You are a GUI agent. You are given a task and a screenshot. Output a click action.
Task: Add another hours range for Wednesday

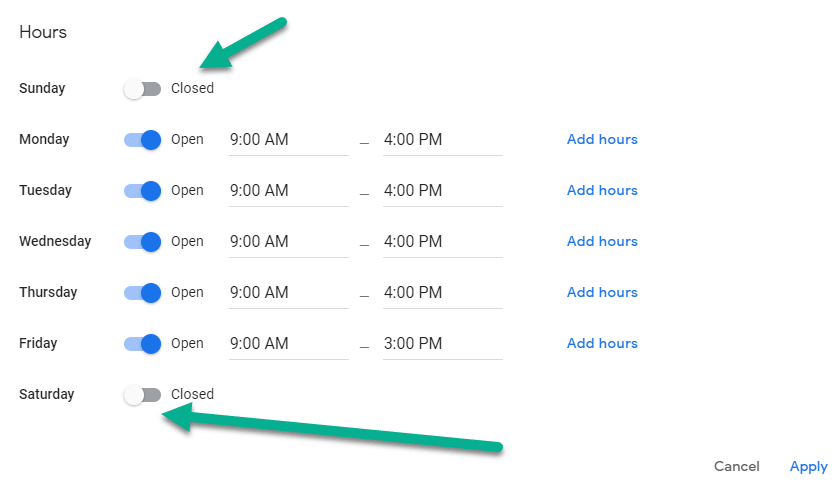pos(602,242)
